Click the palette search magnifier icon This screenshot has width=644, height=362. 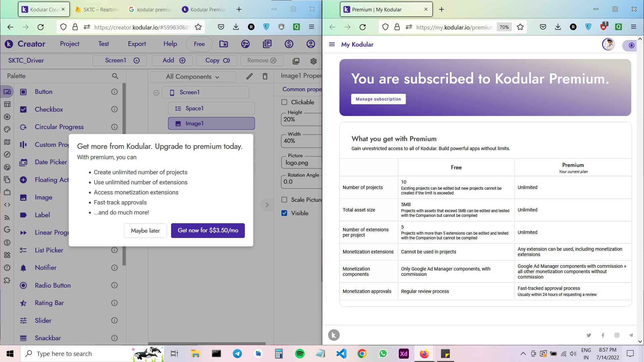[x=115, y=76]
